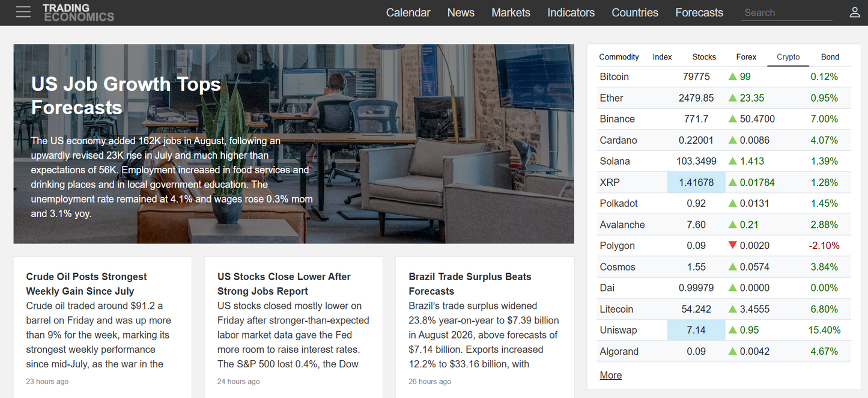Click the office hero image
The image size is (868, 398).
(294, 144)
